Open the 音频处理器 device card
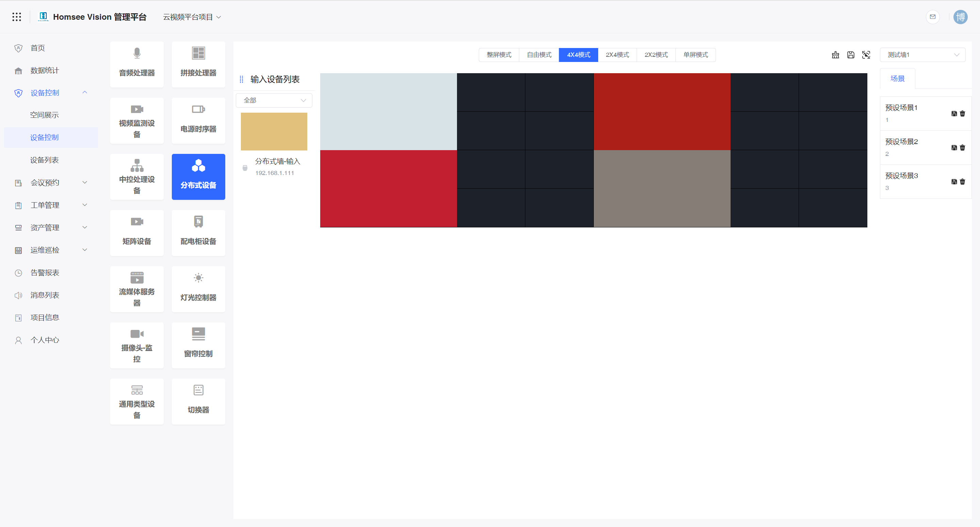 pos(137,64)
